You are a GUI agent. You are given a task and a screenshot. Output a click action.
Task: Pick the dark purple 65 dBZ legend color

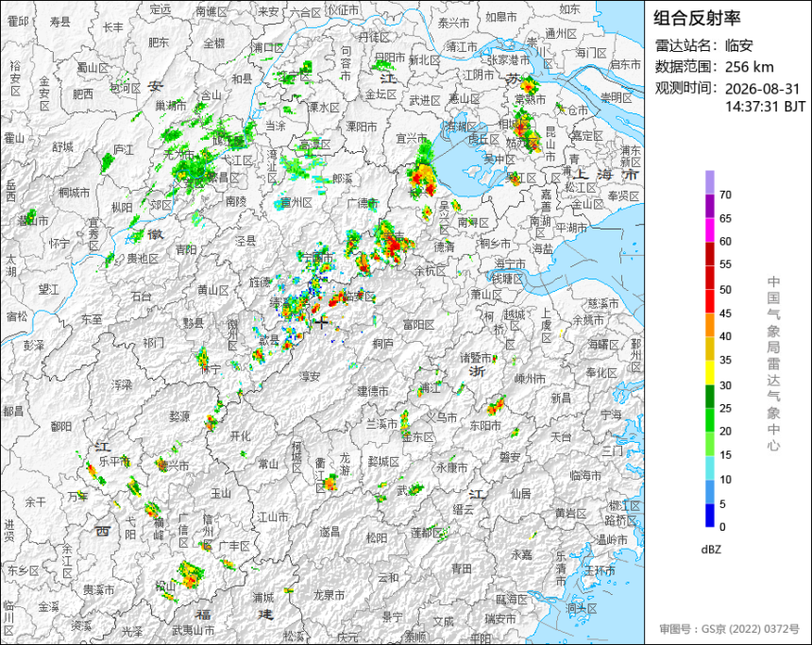pos(710,206)
